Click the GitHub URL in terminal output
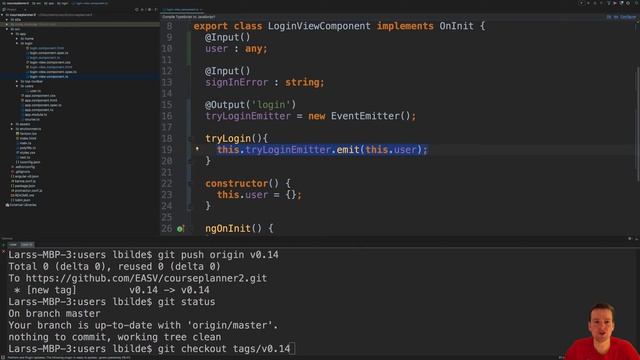The image size is (640, 360). click(x=146, y=278)
